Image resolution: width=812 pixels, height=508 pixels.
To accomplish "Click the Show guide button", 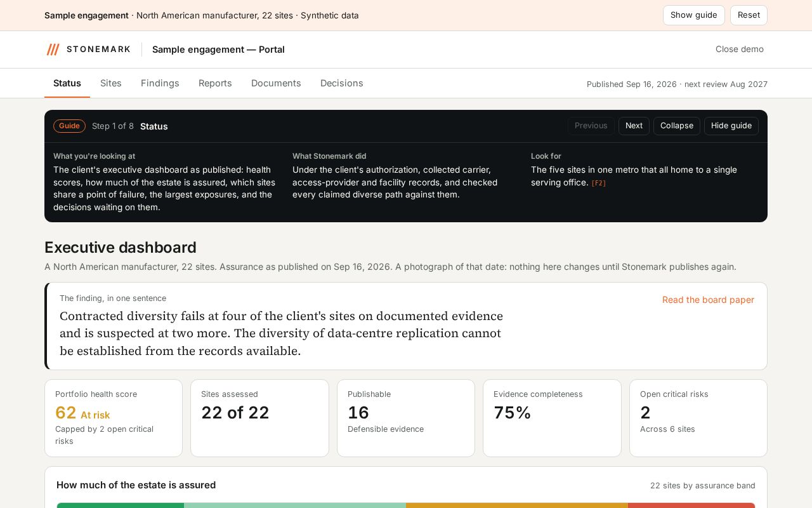I will click(694, 15).
